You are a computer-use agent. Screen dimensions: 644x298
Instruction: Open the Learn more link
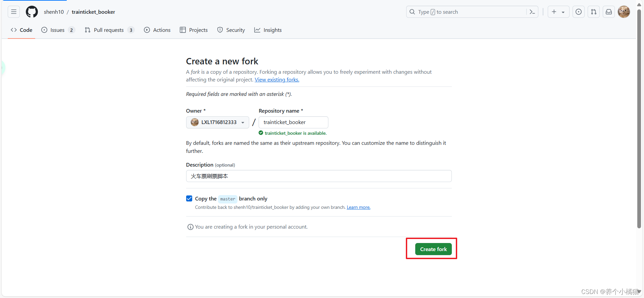359,207
